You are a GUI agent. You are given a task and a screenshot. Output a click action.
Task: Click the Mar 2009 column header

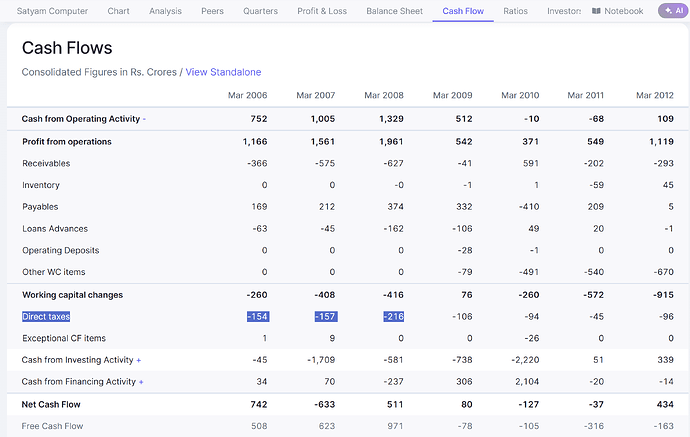point(452,95)
